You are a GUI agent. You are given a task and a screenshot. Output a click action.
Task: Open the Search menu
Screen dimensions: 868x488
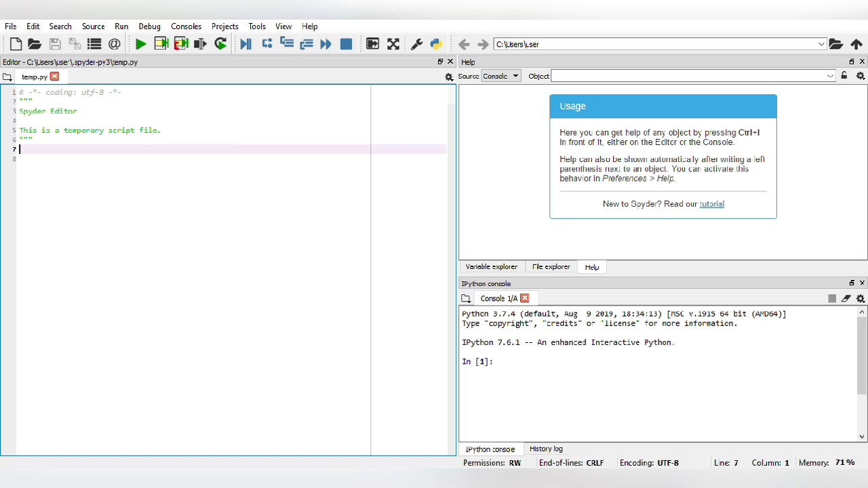(60, 26)
